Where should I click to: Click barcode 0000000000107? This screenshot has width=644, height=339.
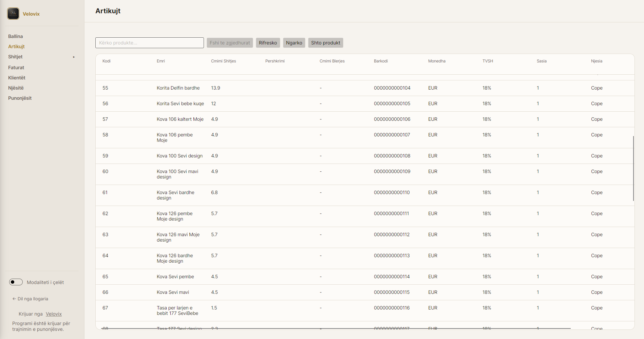click(392, 135)
